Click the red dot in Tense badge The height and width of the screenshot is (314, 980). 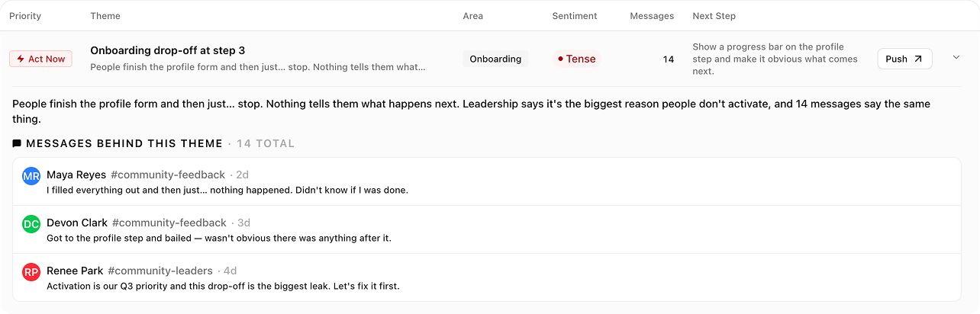(560, 59)
